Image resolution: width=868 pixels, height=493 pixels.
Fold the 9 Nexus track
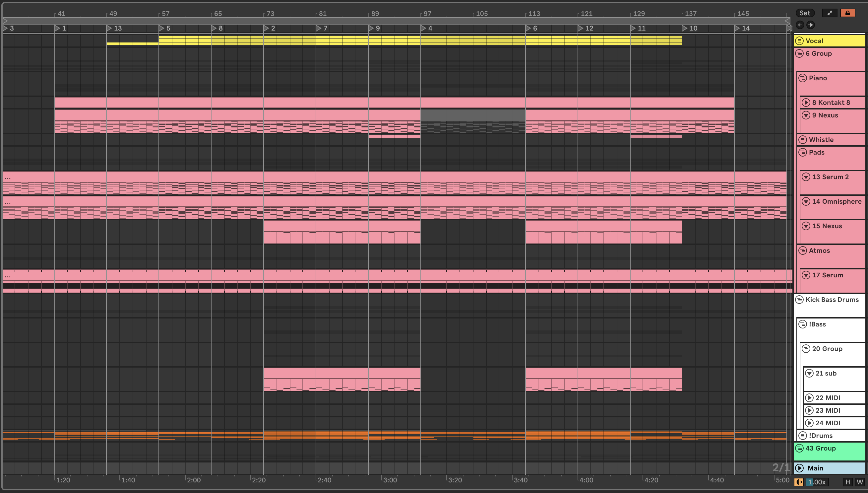click(x=806, y=115)
